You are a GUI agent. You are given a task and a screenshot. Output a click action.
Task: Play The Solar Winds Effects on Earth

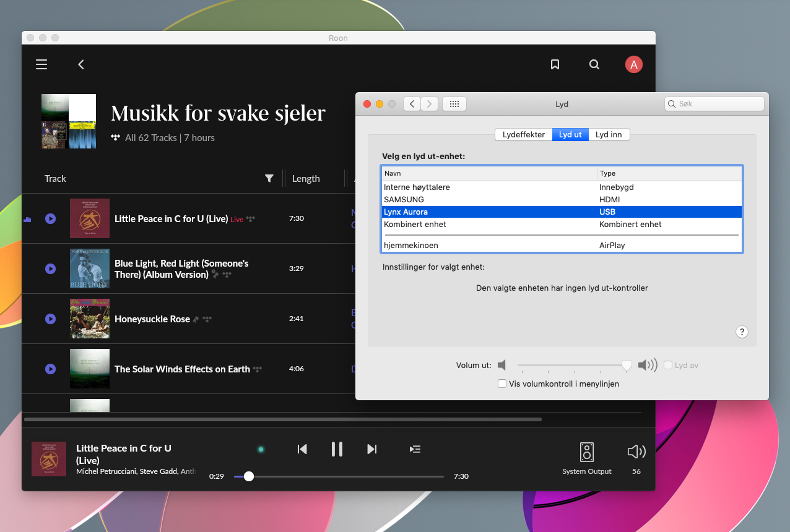(x=51, y=369)
